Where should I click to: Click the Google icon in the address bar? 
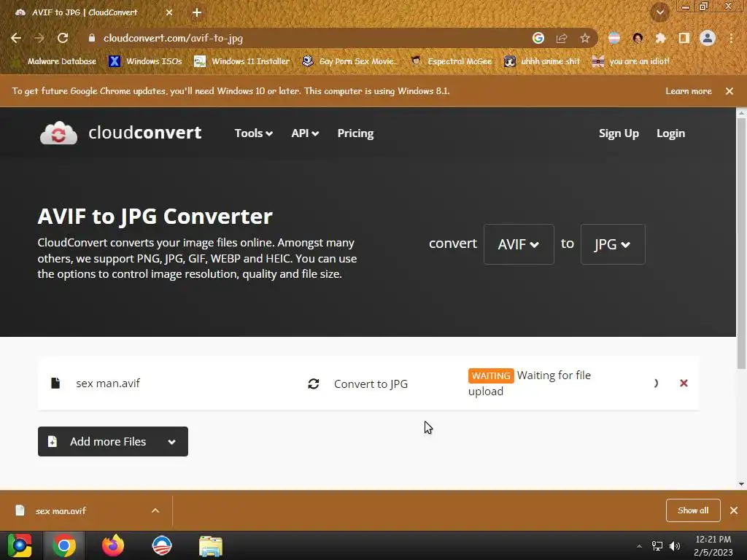click(x=538, y=38)
